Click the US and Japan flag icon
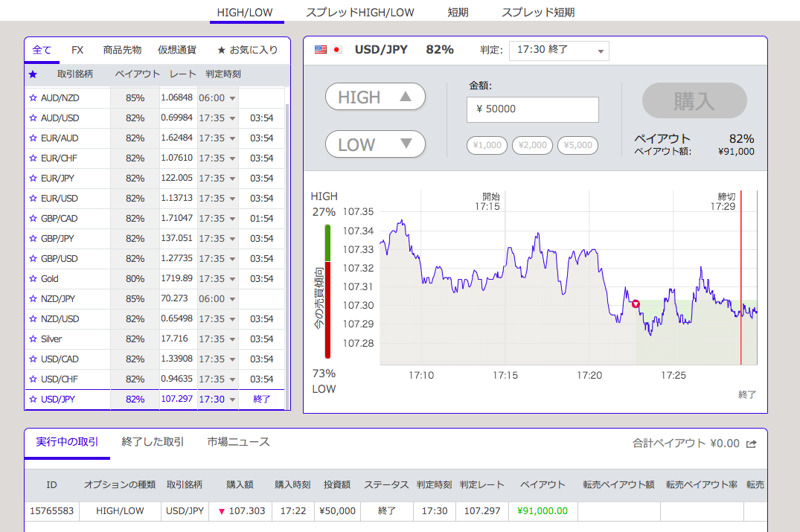Screen dimensions: 800x532 [x=329, y=50]
